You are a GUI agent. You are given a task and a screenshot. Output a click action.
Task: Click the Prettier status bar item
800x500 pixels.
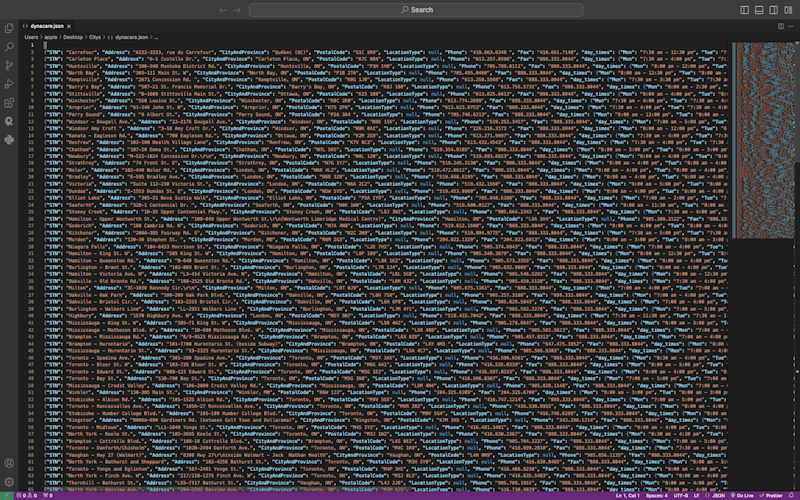[x=770, y=495]
